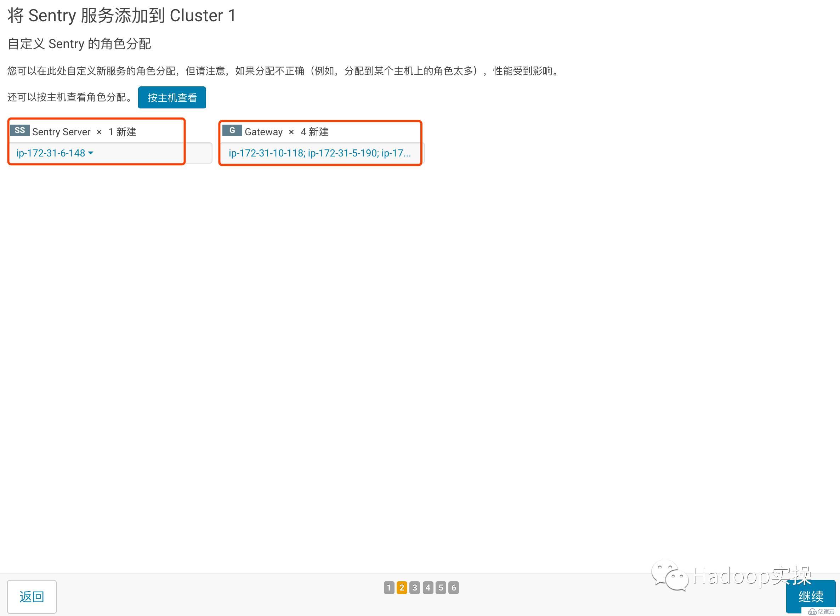Jump to wizard step 5

click(x=441, y=588)
